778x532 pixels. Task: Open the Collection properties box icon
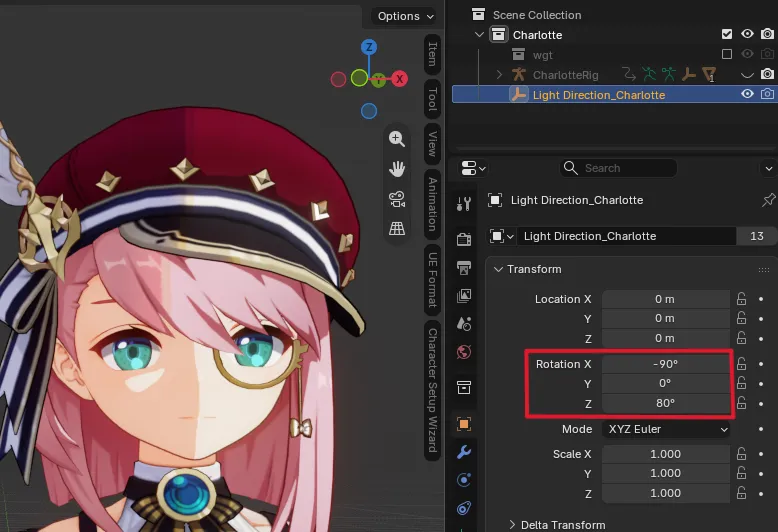click(464, 388)
